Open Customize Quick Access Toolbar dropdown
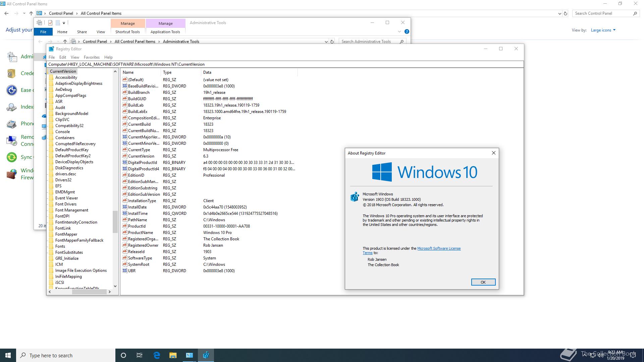Screen dimensions: 644x362 click(x=64, y=23)
